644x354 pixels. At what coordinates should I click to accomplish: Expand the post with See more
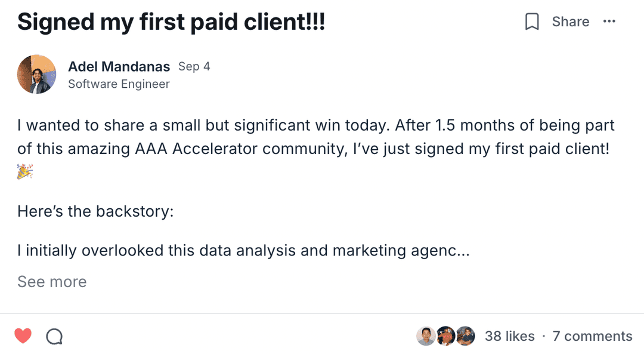[x=52, y=282]
